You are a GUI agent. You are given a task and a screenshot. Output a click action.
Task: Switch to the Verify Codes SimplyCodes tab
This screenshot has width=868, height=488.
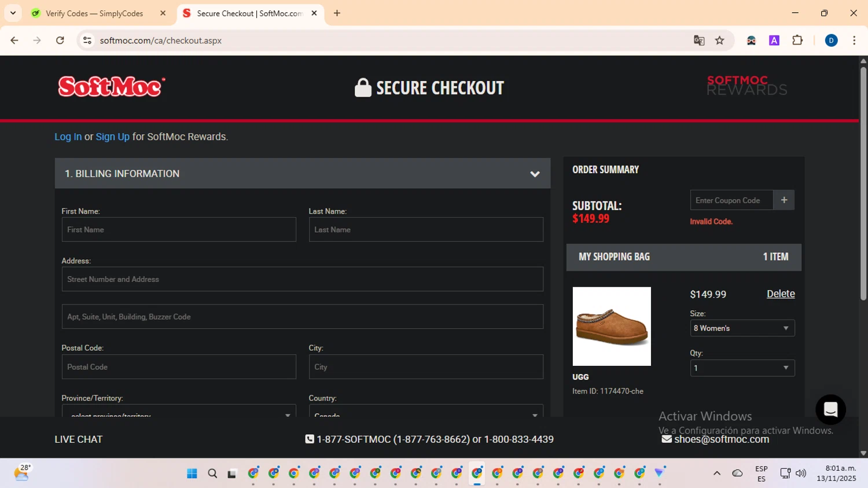[x=94, y=13]
